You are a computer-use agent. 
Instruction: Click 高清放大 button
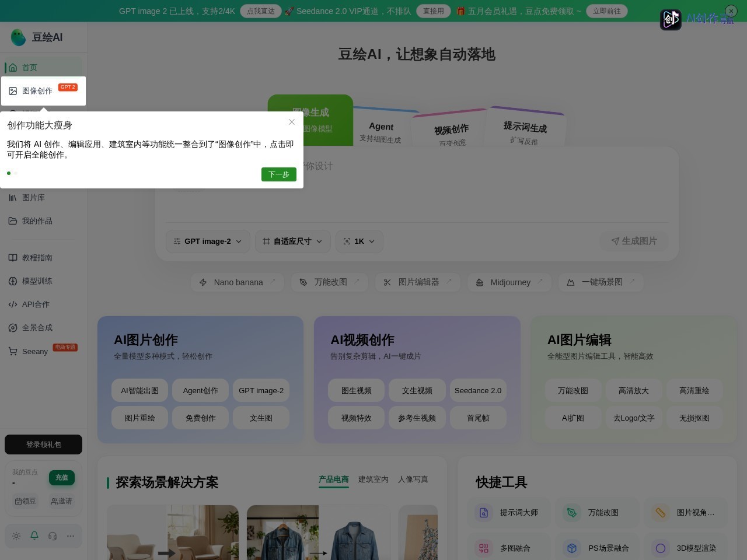(x=634, y=391)
